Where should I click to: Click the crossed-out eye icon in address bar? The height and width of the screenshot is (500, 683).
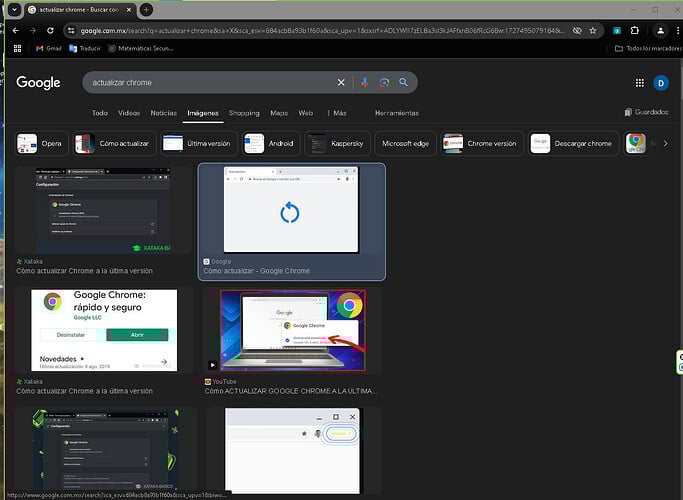pyautogui.click(x=577, y=30)
